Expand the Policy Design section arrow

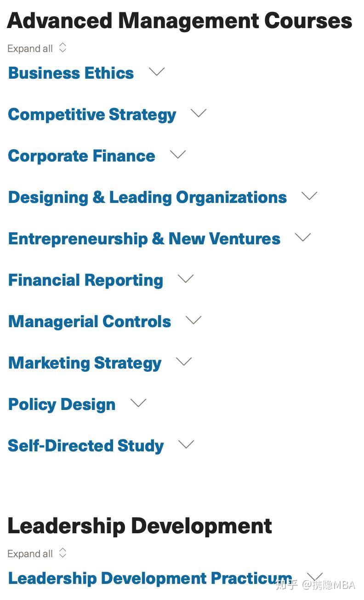pos(138,403)
